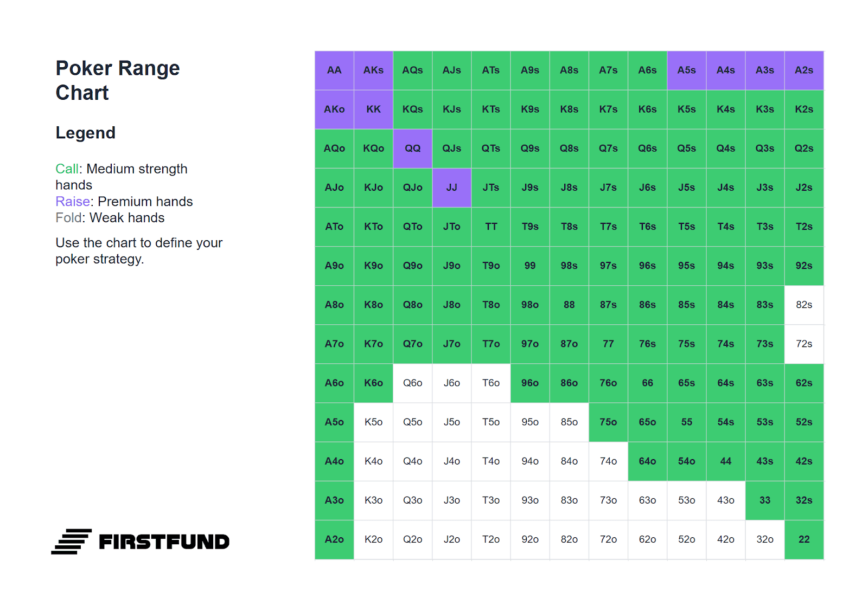Click the A5s raise cell
Image resolution: width=868 pixels, height=612 pixels.
tap(687, 70)
